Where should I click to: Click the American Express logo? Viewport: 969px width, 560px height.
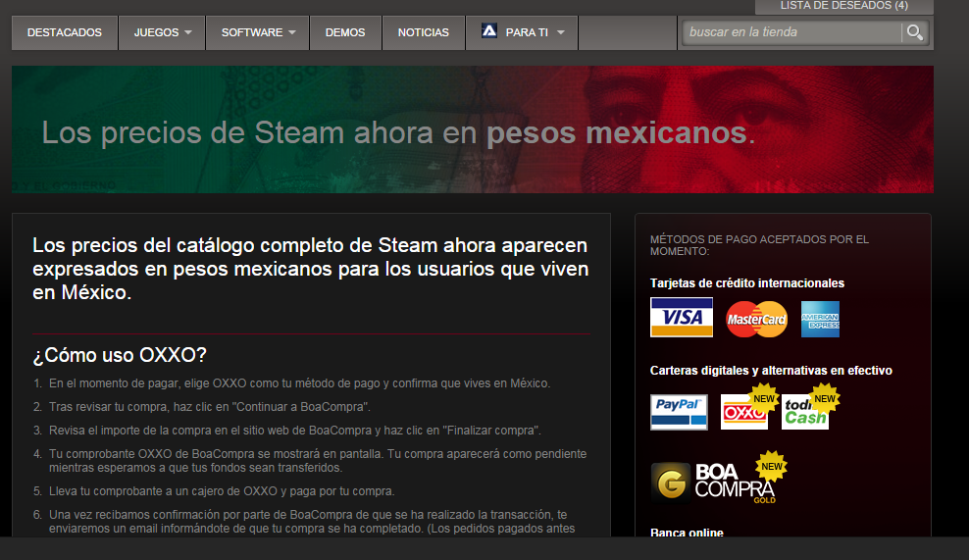point(820,319)
